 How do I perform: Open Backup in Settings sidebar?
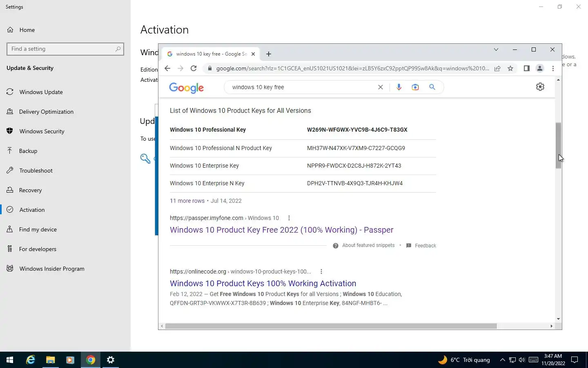tap(65, 151)
